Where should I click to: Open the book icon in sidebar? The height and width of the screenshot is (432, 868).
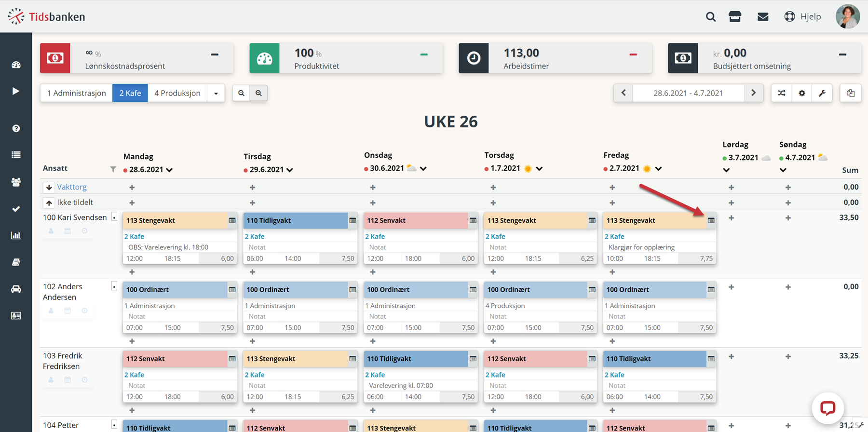click(x=16, y=262)
